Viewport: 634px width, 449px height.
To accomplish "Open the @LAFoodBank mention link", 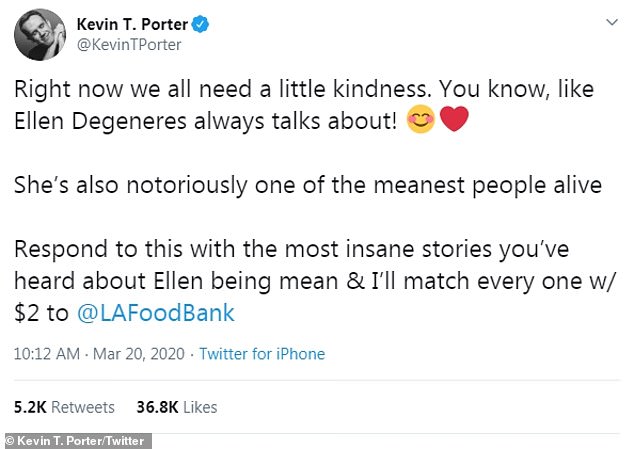I will (154, 313).
